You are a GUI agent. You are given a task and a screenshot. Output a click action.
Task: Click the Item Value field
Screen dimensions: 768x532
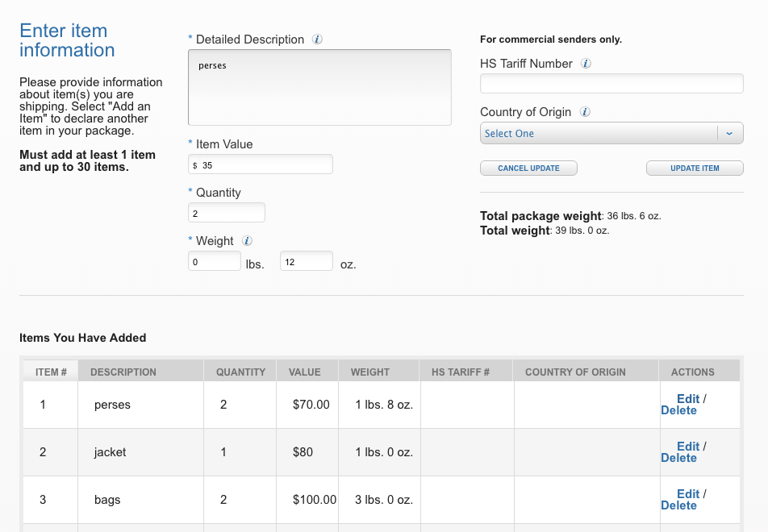click(260, 164)
